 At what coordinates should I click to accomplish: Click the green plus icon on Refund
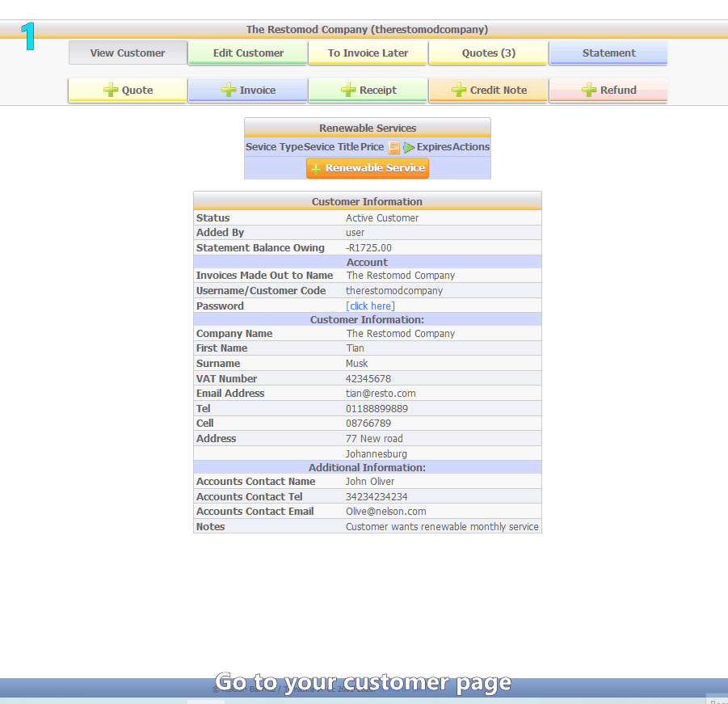click(589, 90)
